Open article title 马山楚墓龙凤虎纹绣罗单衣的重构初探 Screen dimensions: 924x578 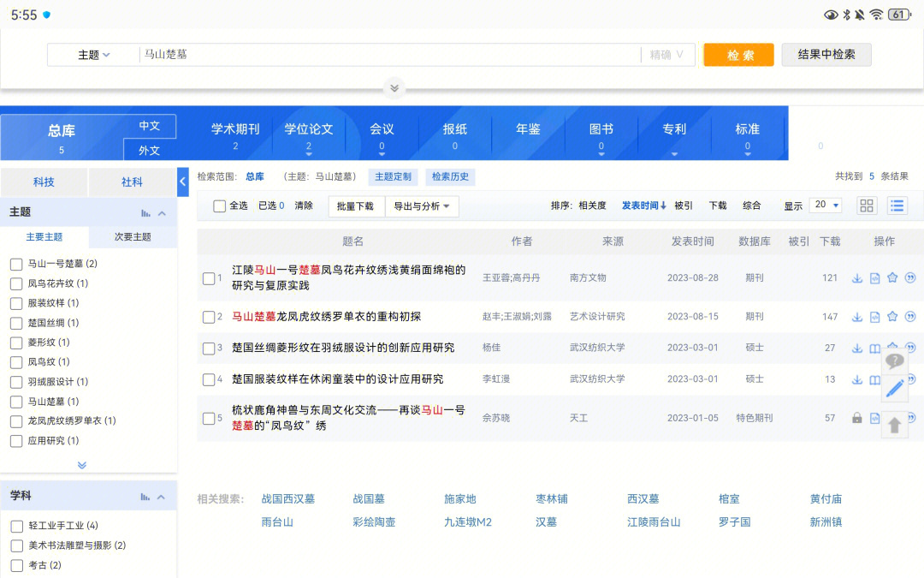[327, 317]
